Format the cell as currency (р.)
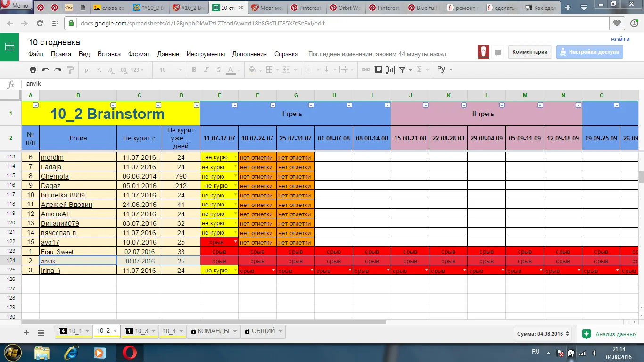 tap(87, 70)
